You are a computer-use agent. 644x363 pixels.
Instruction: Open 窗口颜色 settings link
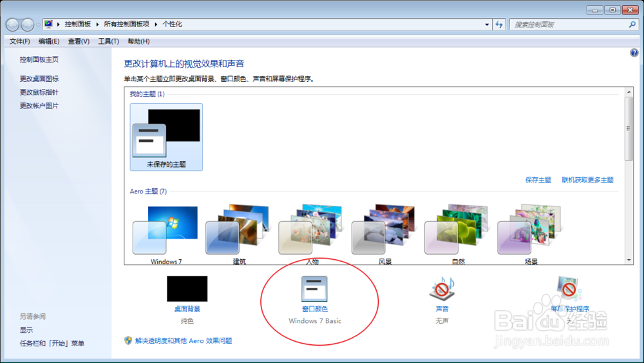pos(315,309)
